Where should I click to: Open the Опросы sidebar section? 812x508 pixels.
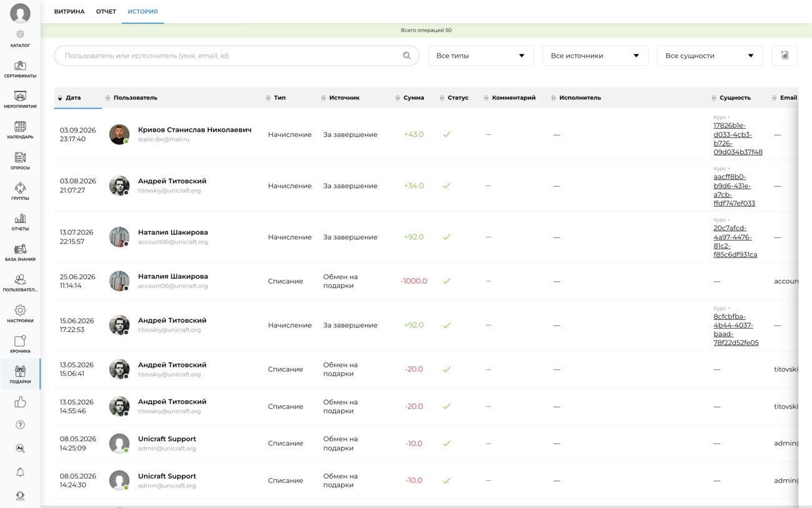(20, 161)
